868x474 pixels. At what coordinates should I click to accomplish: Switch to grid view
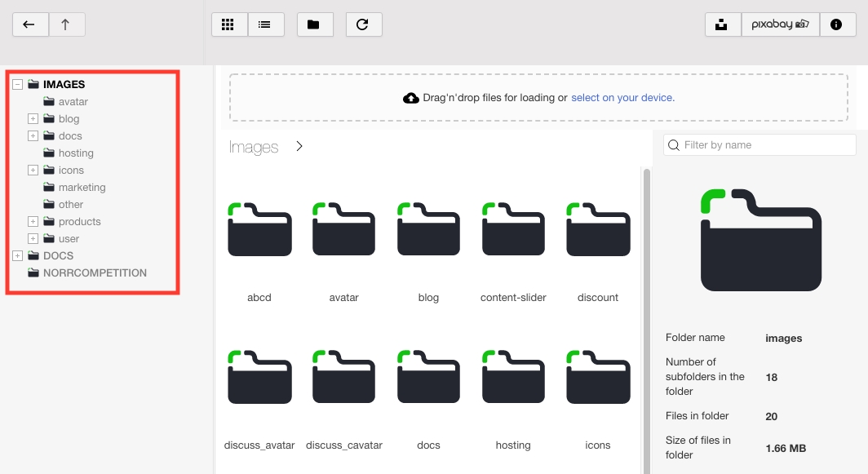[x=229, y=24]
